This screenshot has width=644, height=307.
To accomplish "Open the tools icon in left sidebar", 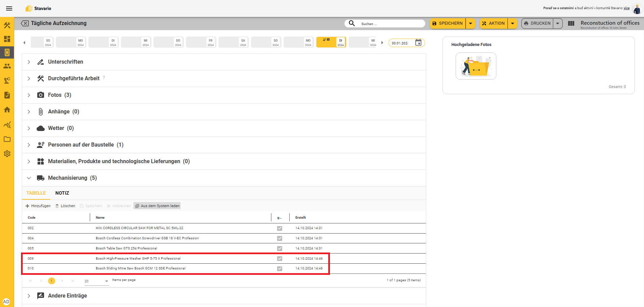I will pos(7,25).
